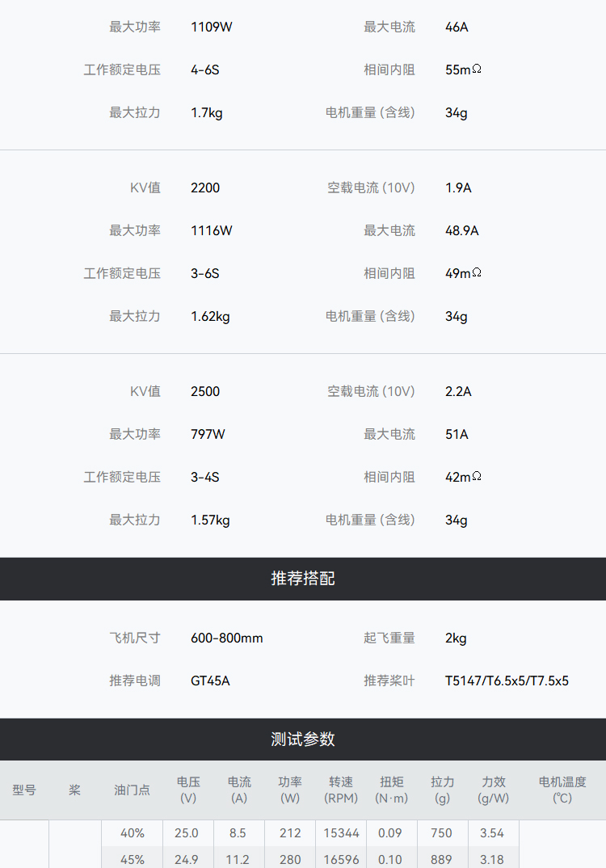Click the 1.57kg max thrust value

[x=210, y=520]
